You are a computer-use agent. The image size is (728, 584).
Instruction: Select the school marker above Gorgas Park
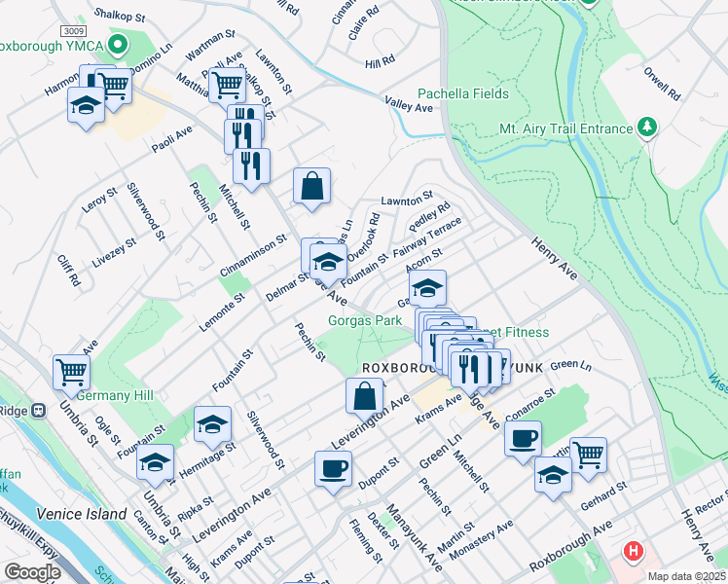point(427,289)
